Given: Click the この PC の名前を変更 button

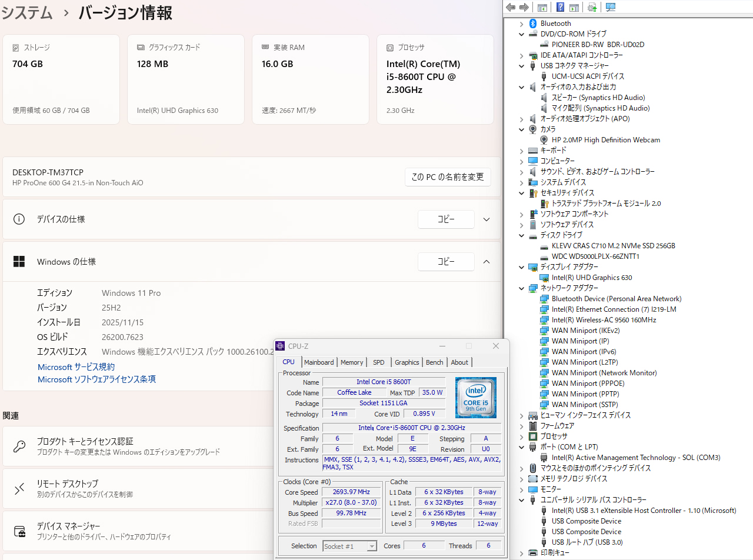Looking at the screenshot, I should (448, 177).
